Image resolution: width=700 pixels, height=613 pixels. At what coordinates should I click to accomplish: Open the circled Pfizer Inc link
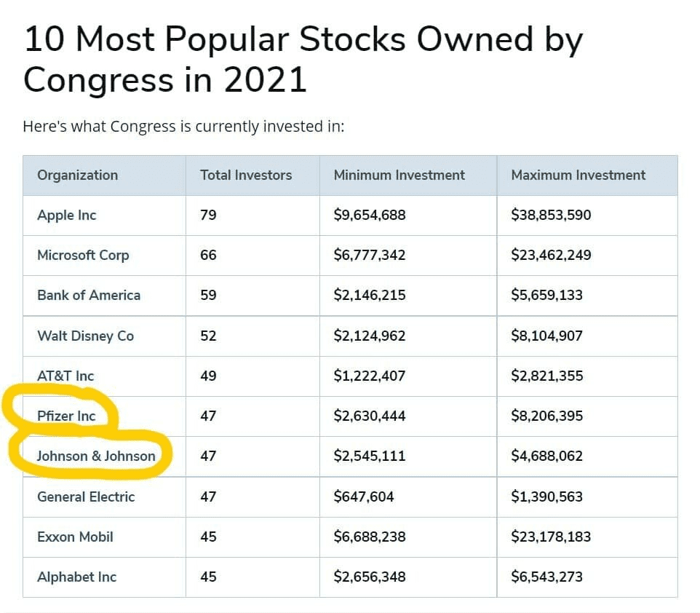pyautogui.click(x=66, y=416)
